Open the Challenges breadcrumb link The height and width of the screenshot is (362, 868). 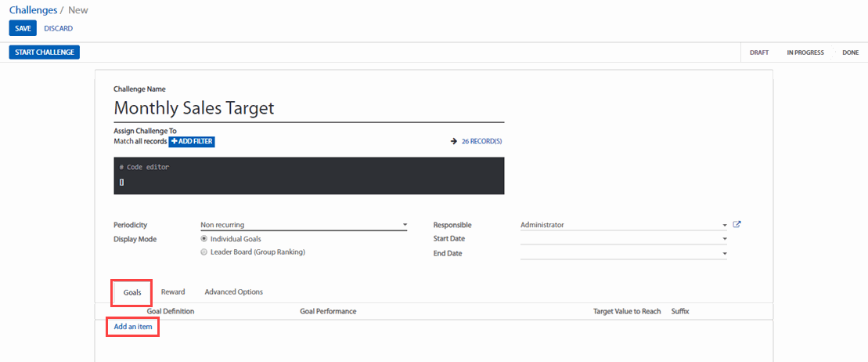tap(33, 10)
